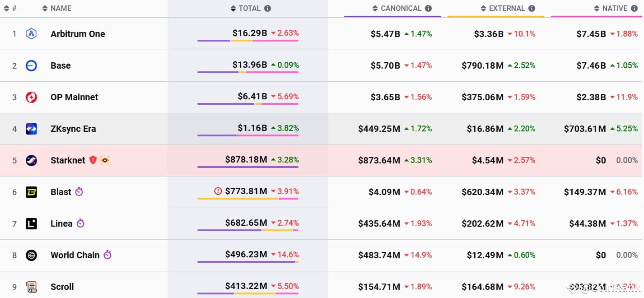
Task: Click the ZKsync Era logo
Action: [x=32, y=128]
